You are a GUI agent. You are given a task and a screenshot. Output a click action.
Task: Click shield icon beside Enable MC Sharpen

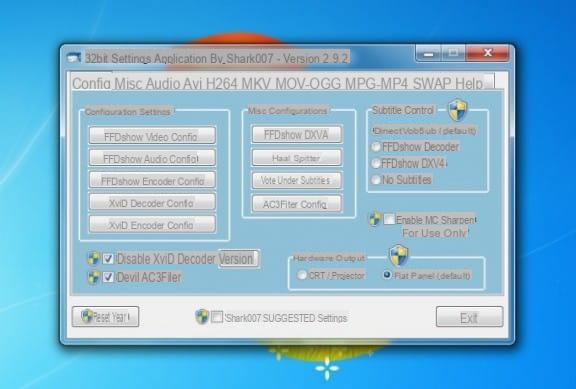pyautogui.click(x=375, y=219)
